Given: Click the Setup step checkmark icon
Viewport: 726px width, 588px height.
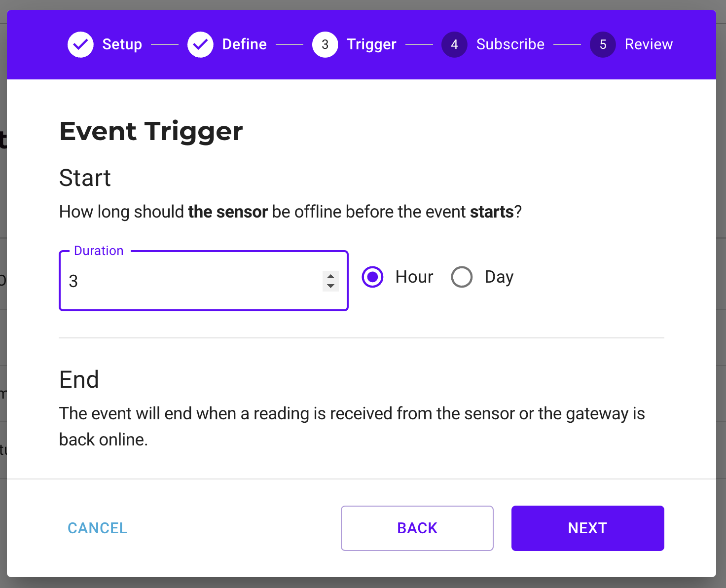Looking at the screenshot, I should click(x=80, y=44).
